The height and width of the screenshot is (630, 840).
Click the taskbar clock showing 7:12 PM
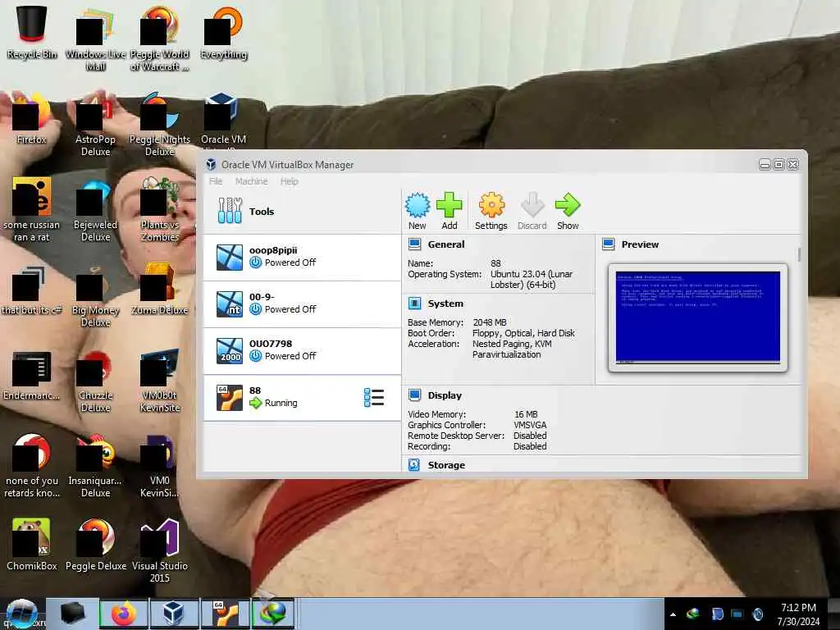[x=798, y=614]
